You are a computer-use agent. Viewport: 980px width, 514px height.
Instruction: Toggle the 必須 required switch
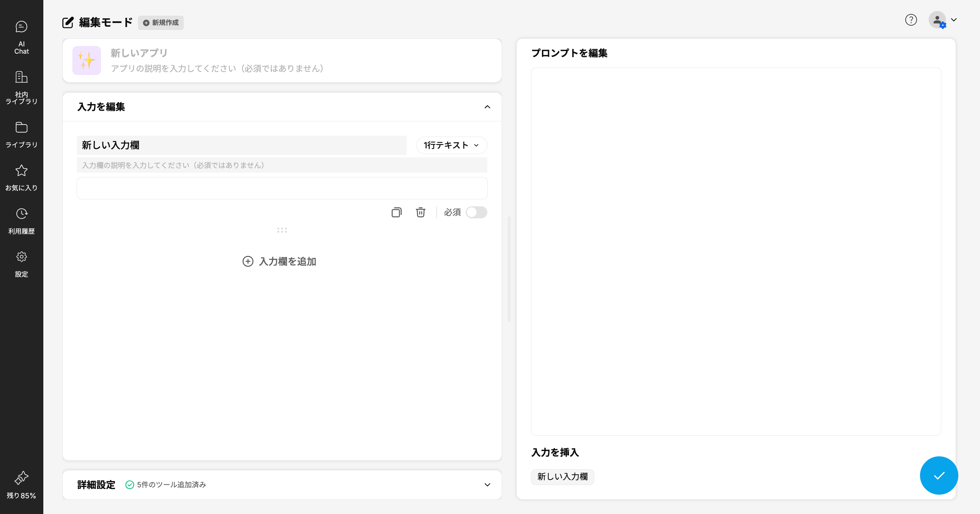point(476,212)
